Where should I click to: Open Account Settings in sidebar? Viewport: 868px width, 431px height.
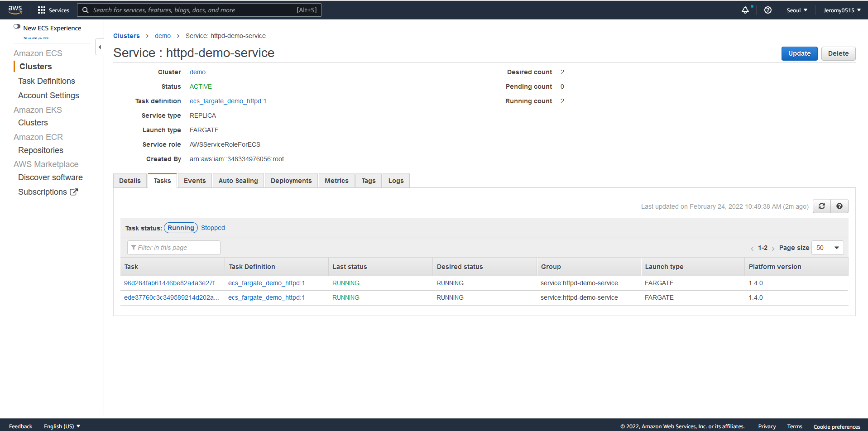click(x=48, y=96)
